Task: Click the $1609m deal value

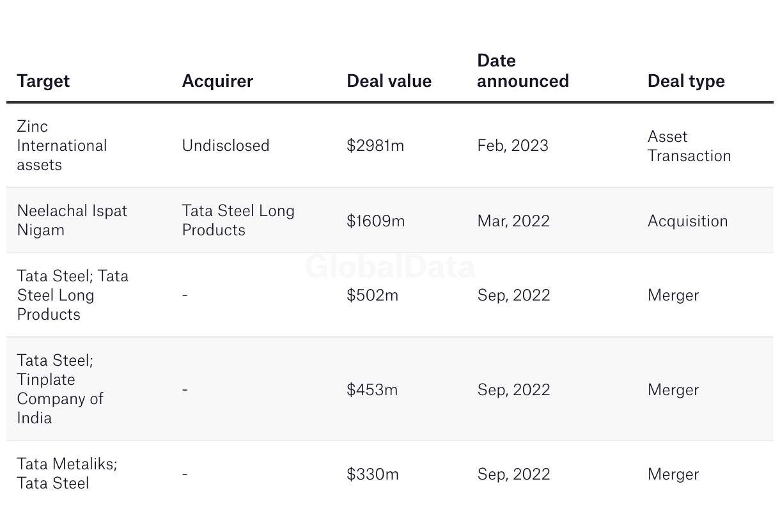Action: pos(376,221)
